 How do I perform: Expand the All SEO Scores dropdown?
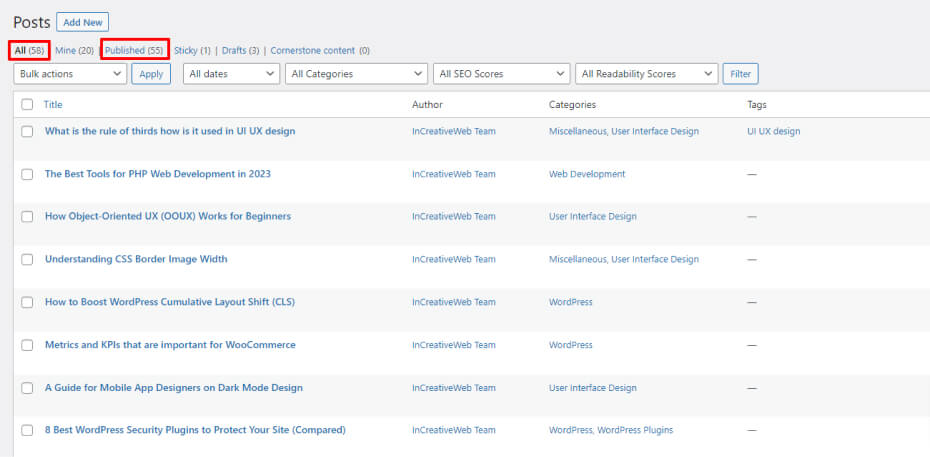502,74
